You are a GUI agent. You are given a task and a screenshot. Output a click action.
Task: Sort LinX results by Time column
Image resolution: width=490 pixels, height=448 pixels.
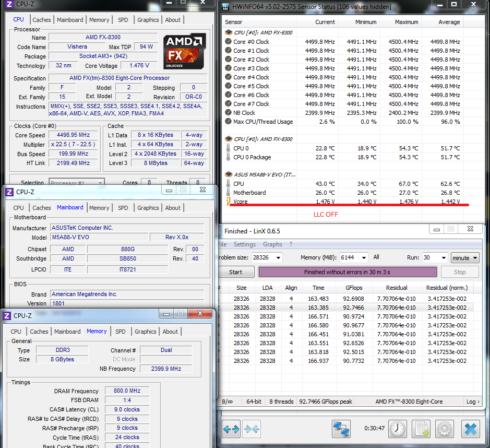tap(318, 288)
